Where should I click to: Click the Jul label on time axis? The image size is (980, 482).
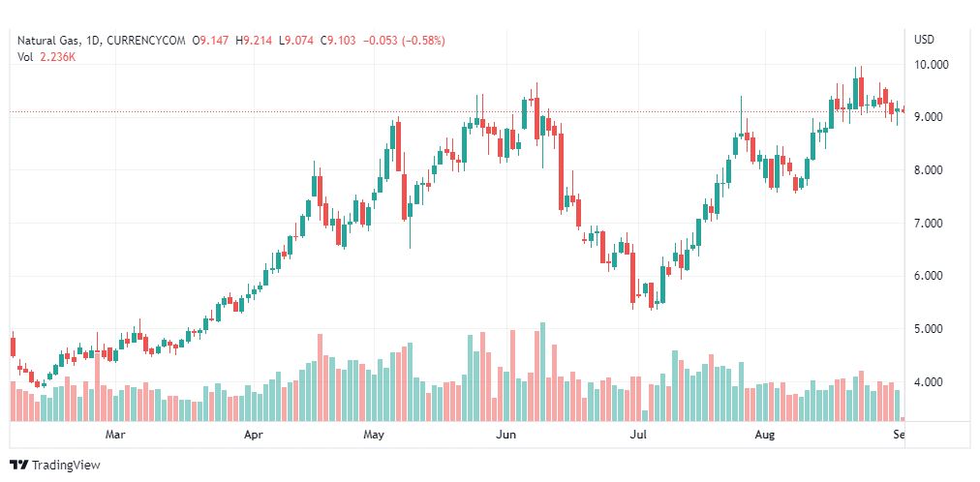637,435
